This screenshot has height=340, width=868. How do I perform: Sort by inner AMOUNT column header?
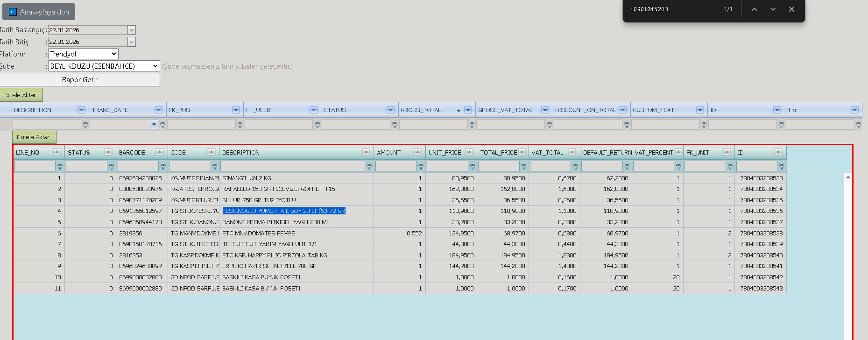pyautogui.click(x=389, y=152)
